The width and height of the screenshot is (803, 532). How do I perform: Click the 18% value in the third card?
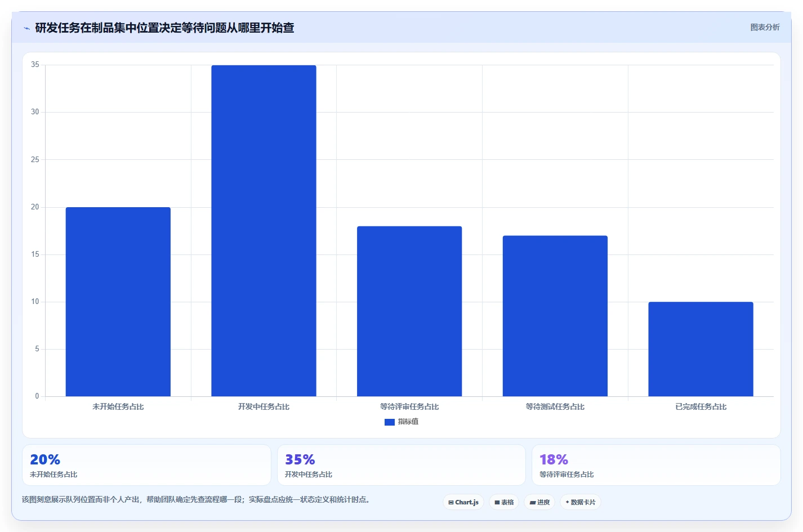(x=554, y=459)
